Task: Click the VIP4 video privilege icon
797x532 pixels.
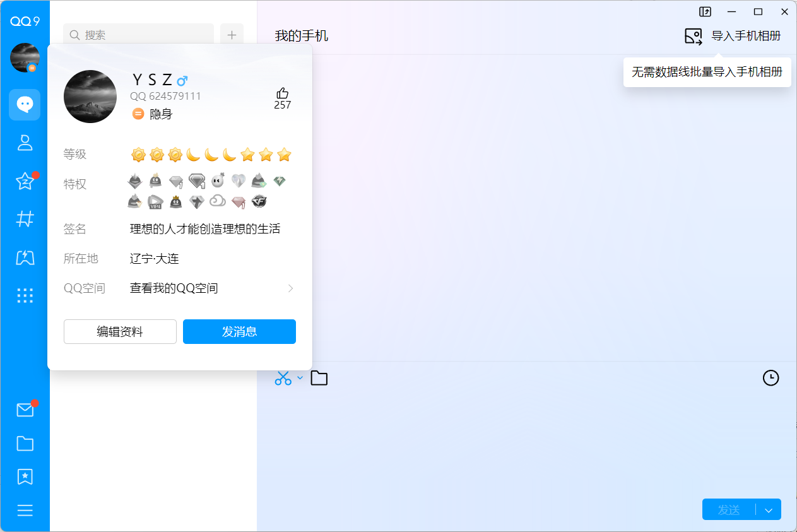Action: (155, 202)
